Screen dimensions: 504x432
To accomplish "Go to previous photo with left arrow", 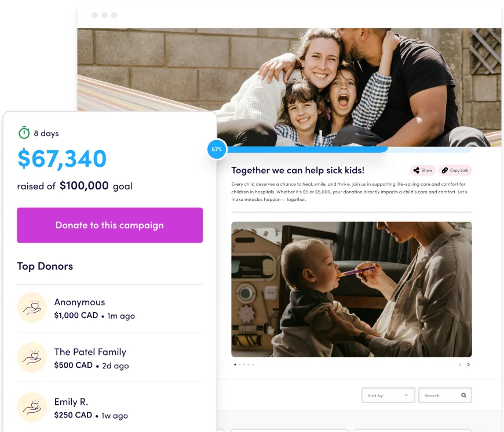I will coord(460,365).
